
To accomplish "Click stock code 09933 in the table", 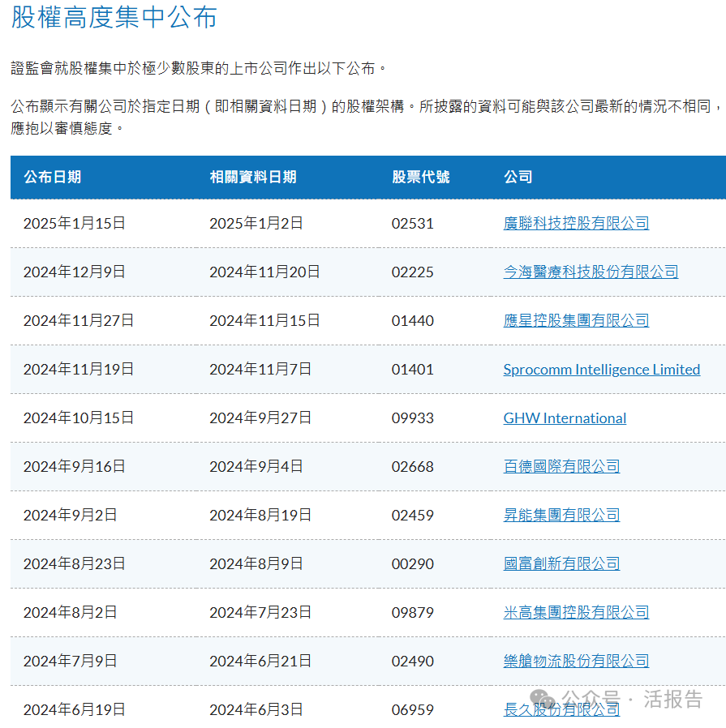I will point(412,418).
